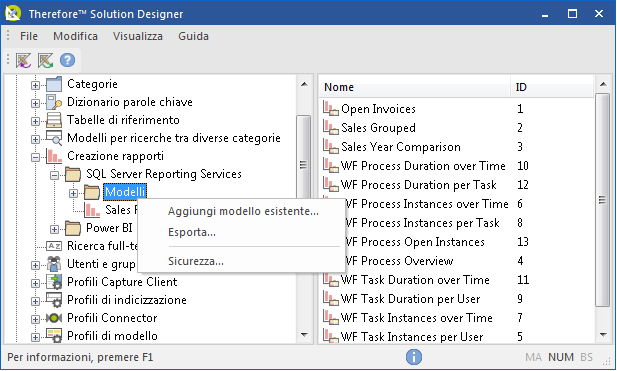
Task: Expand the Profili di modello node
Action: [35, 337]
